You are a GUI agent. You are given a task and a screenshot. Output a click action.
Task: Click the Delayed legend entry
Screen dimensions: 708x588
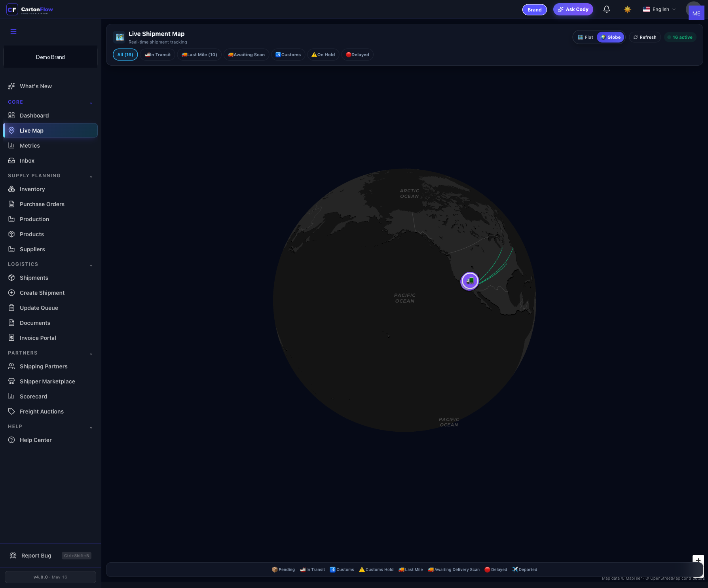pyautogui.click(x=496, y=570)
